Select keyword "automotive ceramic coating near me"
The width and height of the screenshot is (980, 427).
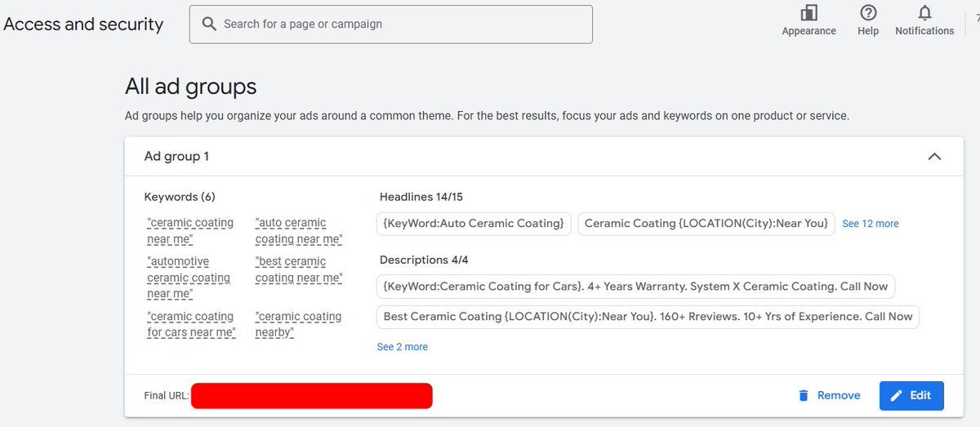pos(189,278)
